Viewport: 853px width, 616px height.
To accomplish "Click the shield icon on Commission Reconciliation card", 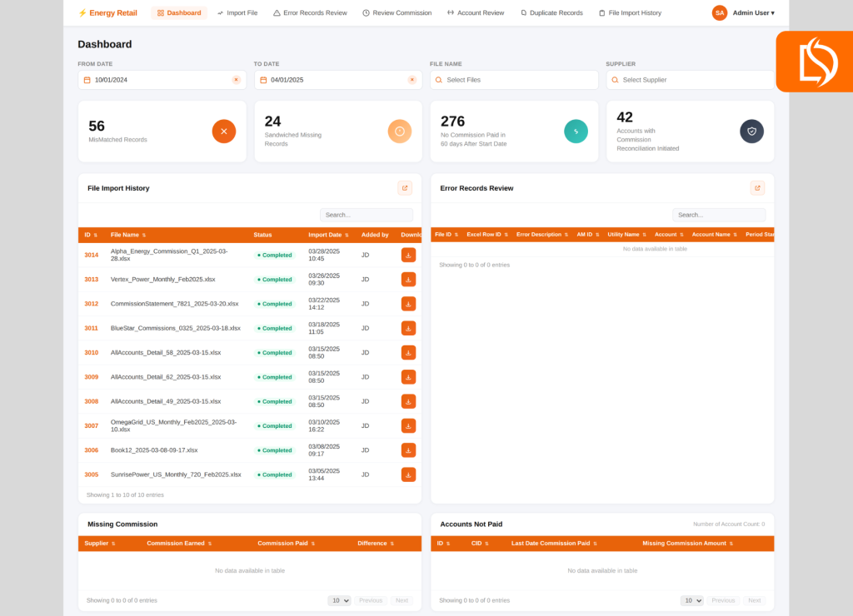I will 751,131.
